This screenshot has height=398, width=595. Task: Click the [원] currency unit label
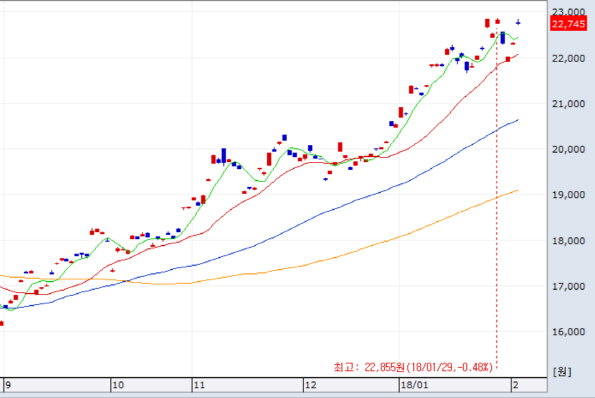562,371
